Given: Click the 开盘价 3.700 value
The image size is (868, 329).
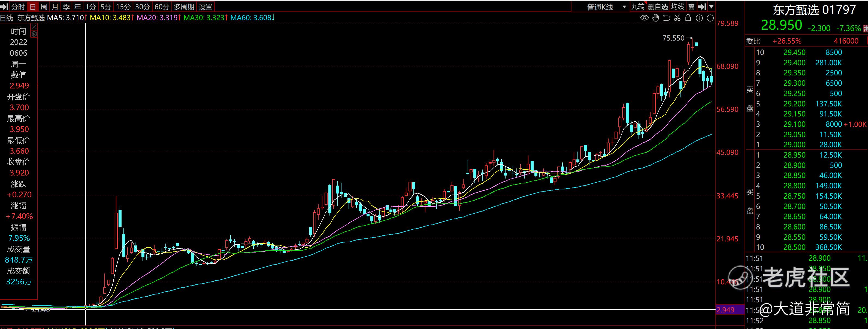Looking at the screenshot, I should click(x=19, y=108).
